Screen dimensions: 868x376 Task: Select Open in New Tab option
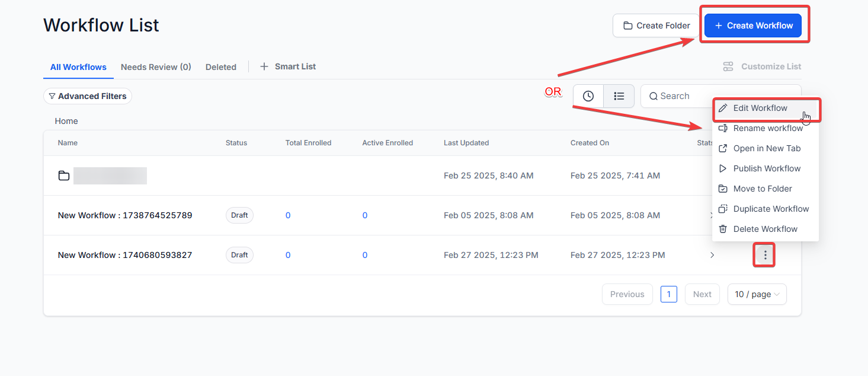coord(765,148)
